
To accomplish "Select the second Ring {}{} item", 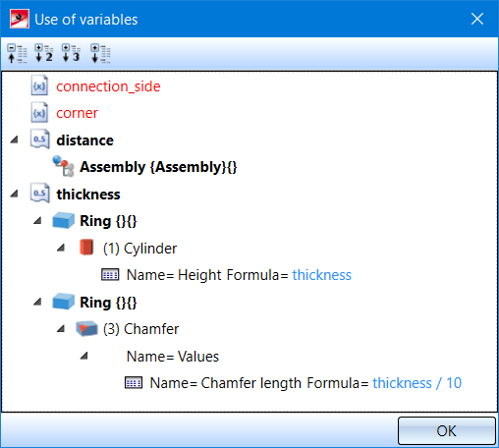I will pos(108,303).
